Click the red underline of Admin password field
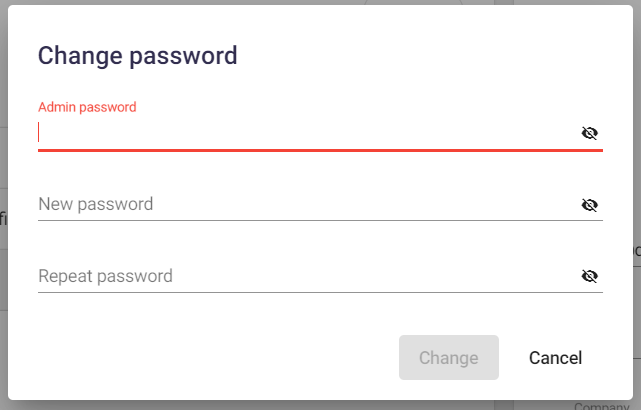The width and height of the screenshot is (641, 410). 320,150
